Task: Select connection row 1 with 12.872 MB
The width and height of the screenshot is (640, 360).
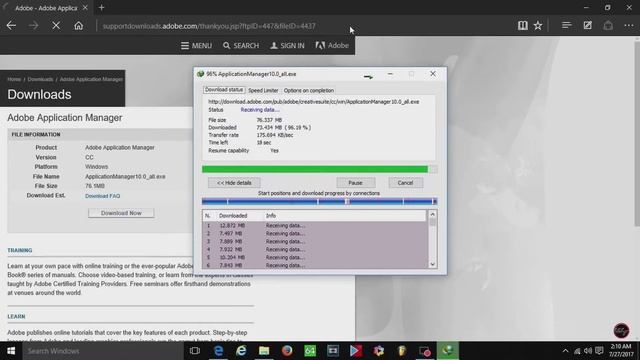Action: [315, 225]
